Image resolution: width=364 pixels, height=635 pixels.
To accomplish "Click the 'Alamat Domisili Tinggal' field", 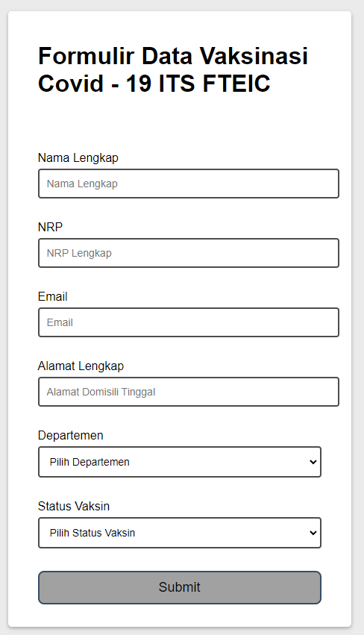I will tap(189, 392).
